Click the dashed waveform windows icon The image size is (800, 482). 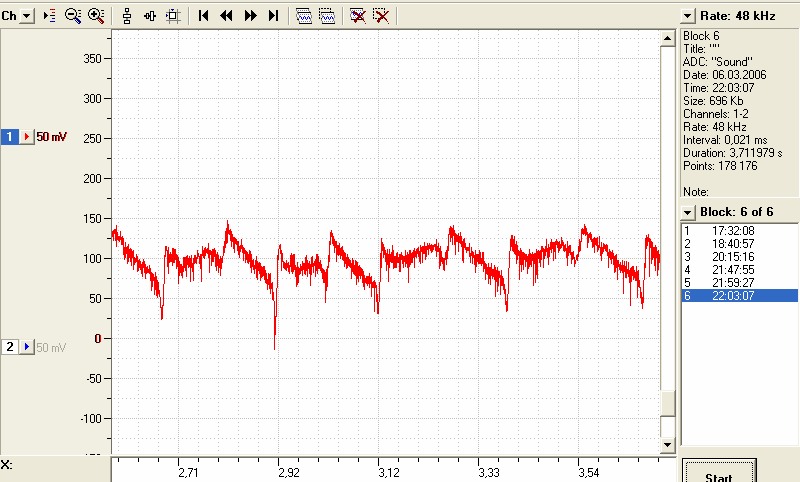[x=327, y=16]
